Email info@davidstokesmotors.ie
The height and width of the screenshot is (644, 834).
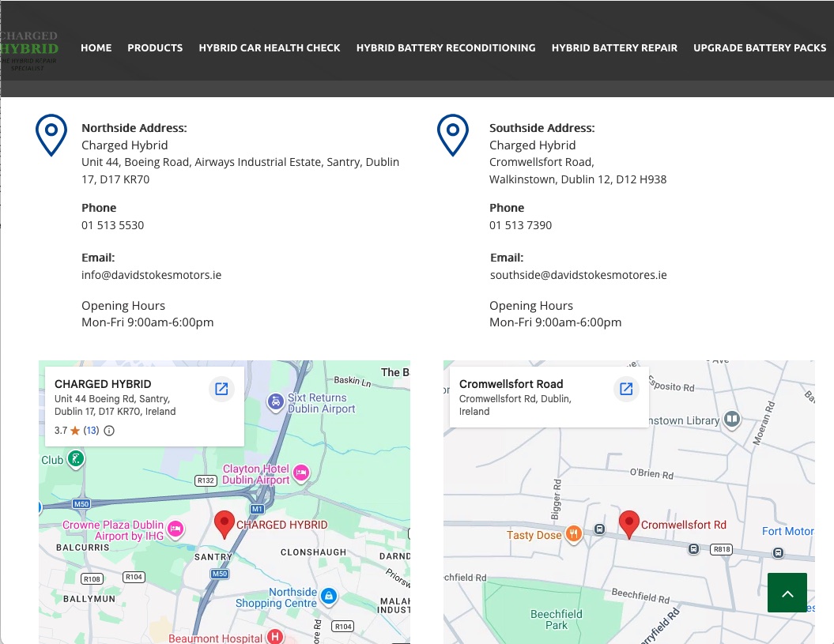pos(152,275)
